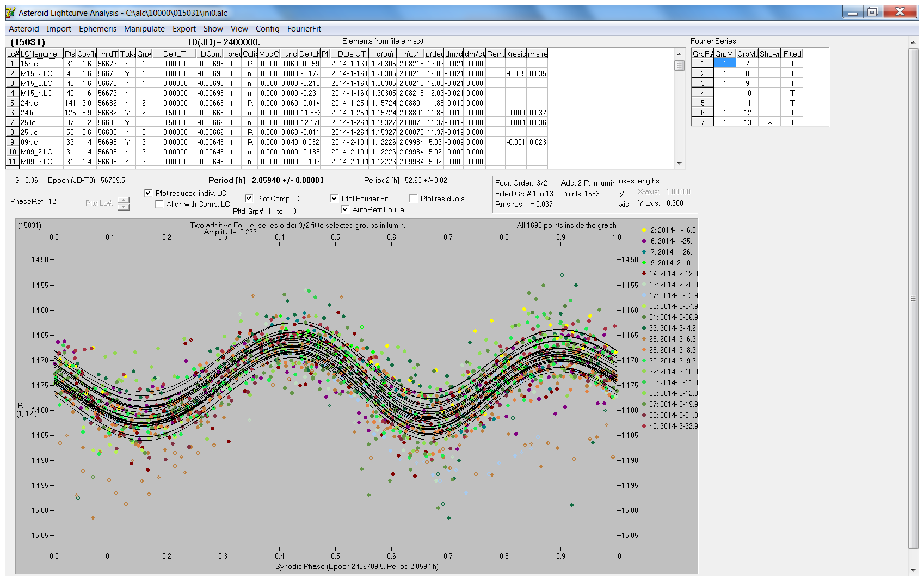Viewport: 924px width, 581px height.
Task: Select the M15_2.LC row
Action: coord(276,73)
